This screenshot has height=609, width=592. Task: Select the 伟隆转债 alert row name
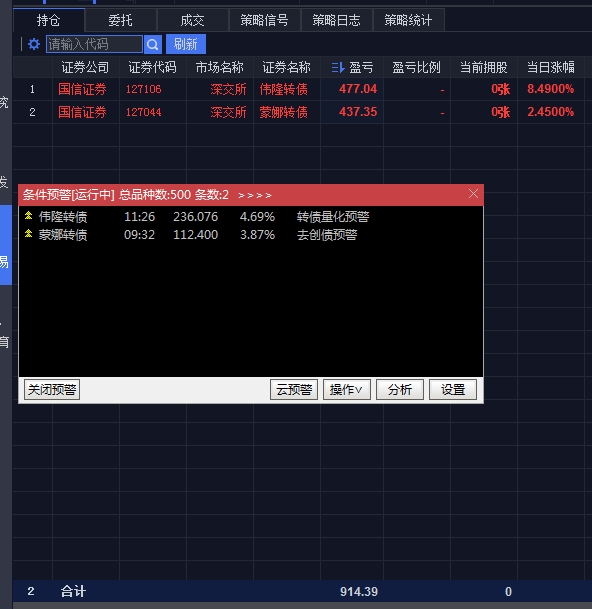pyautogui.click(x=63, y=216)
